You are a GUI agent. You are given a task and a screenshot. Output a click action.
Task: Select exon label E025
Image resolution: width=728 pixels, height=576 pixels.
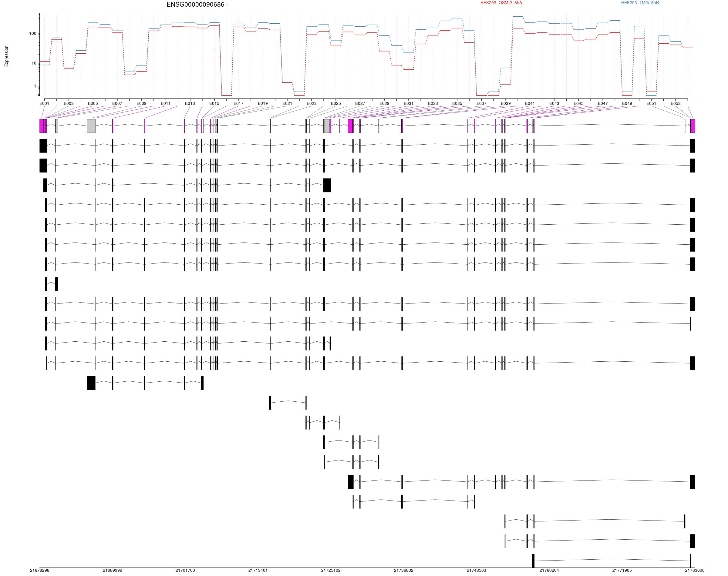coord(336,104)
